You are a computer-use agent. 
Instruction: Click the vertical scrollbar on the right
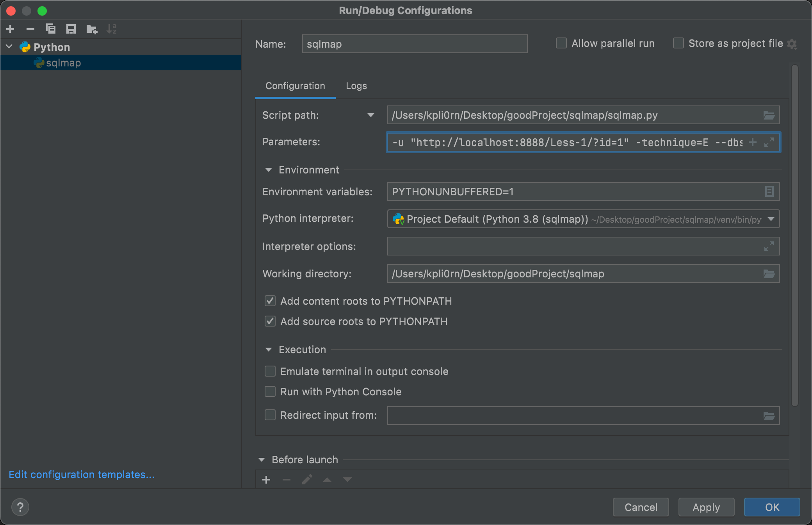(795, 234)
